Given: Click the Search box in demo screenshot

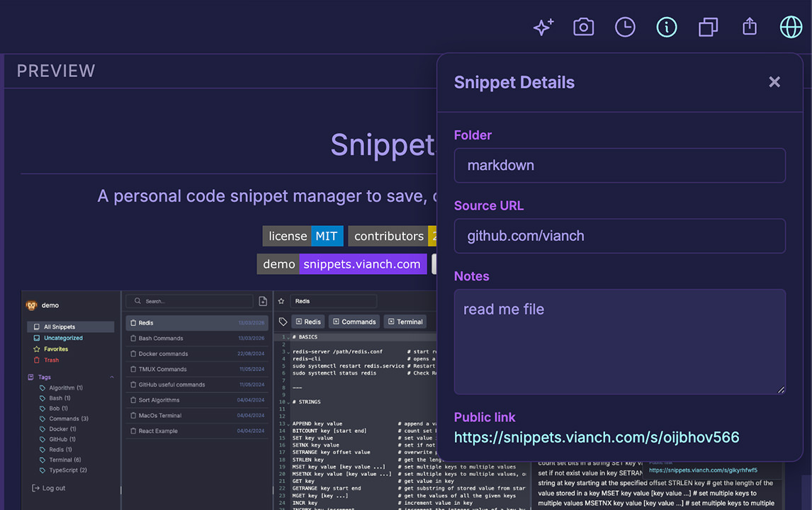Looking at the screenshot, I should pos(189,301).
